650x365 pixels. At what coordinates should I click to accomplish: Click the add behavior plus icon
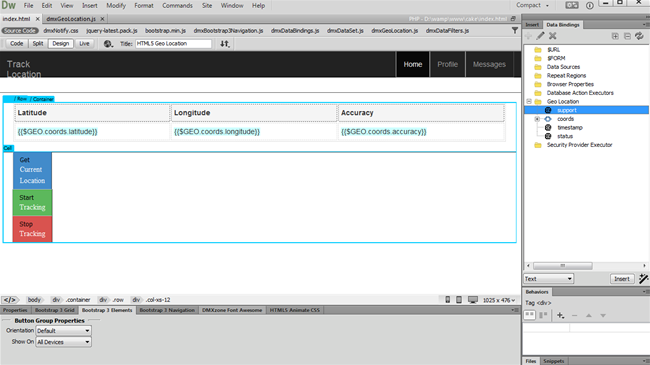560,315
